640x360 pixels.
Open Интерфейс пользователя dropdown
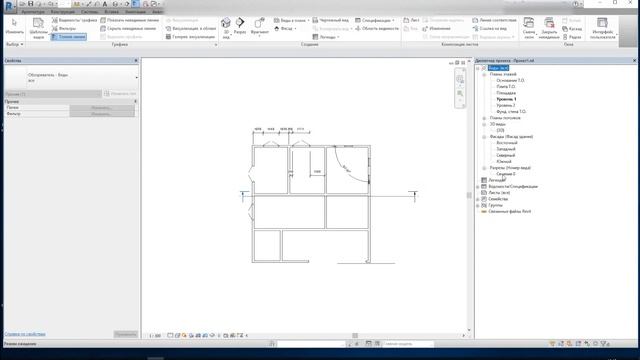click(602, 28)
